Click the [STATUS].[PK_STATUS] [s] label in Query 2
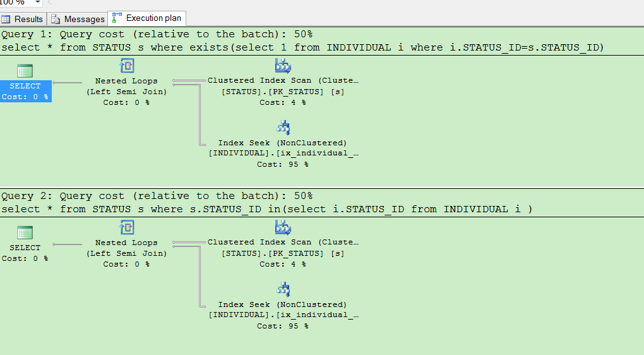Viewport: 644px width, 355px height. click(283, 253)
